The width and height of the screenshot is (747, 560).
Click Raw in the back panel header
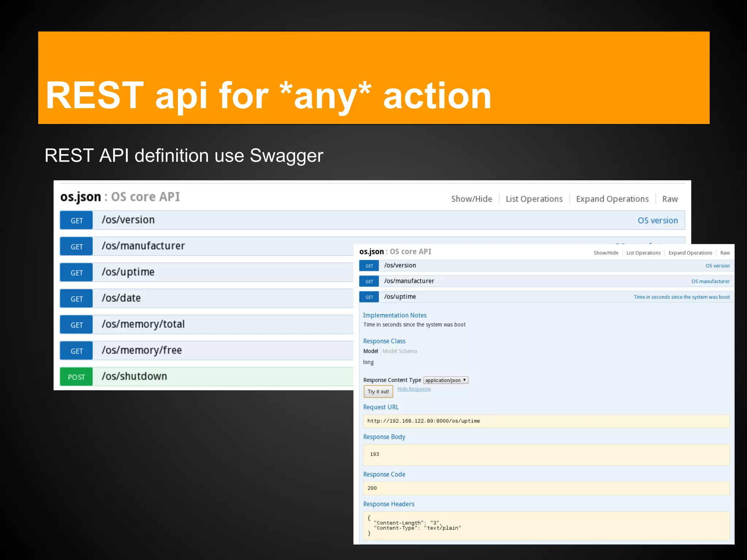pyautogui.click(x=670, y=199)
